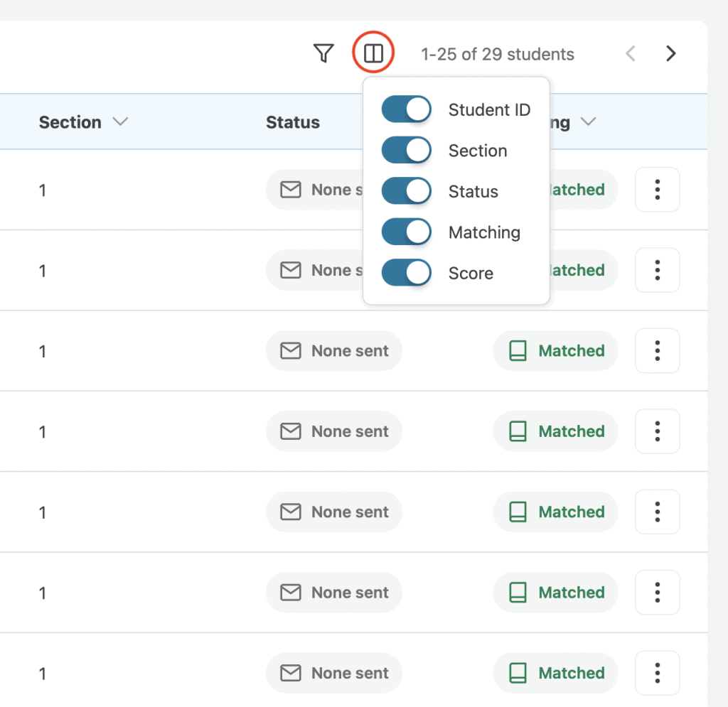Click the None sent chip on the fourth row
Screen dimensions: 728x707
[334, 431]
